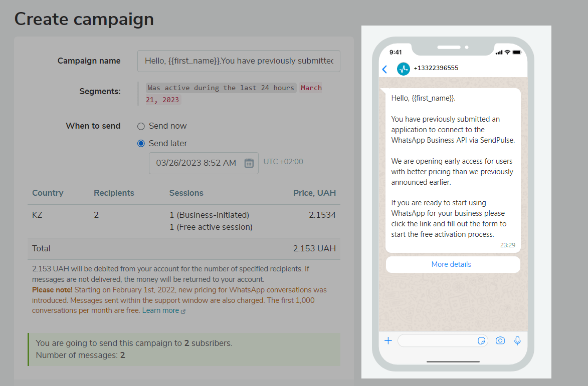Tap the microphone icon in the chat preview
The height and width of the screenshot is (386, 588).
(517, 340)
